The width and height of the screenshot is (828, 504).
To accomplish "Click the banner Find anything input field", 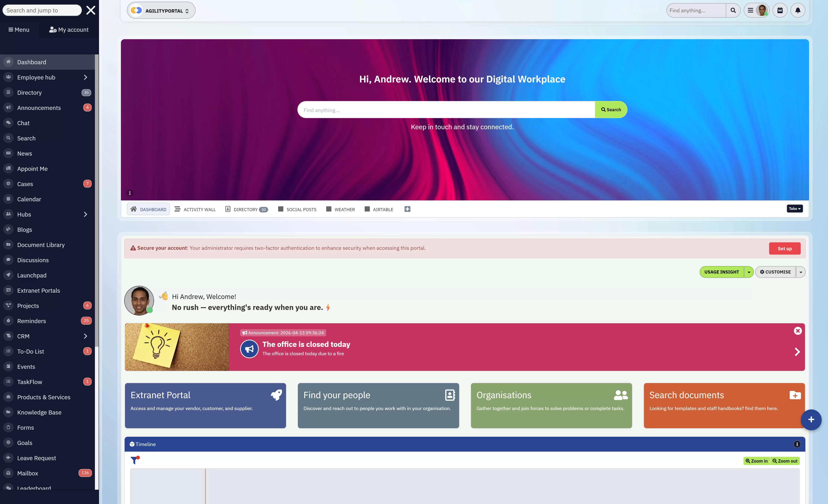I will [x=446, y=110].
